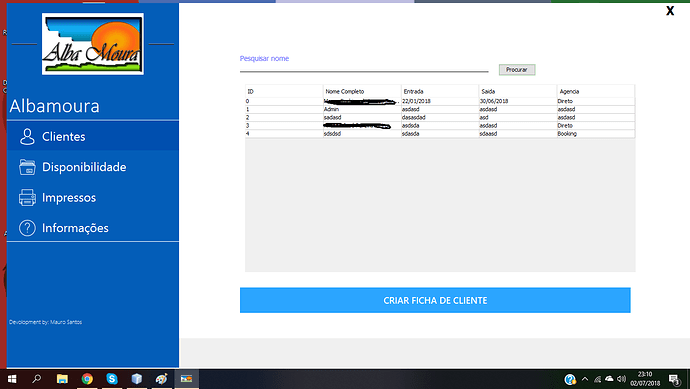Open taskbar search magnifier icon
This screenshot has height=389, width=690.
tap(37, 379)
